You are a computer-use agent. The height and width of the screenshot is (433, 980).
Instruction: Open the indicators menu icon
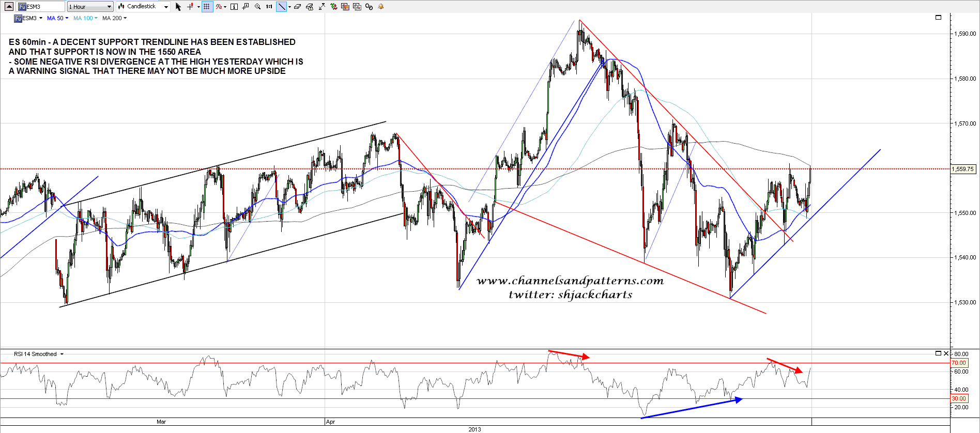pyautogui.click(x=220, y=7)
